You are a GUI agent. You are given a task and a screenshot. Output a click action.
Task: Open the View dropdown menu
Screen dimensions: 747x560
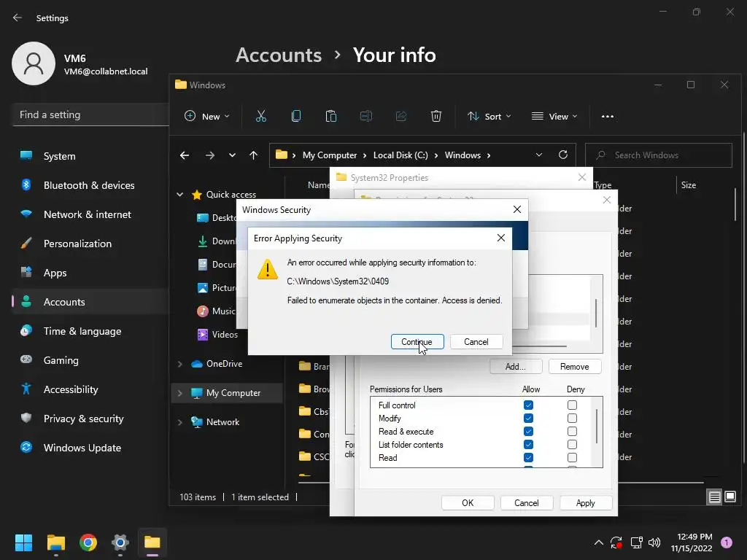[554, 116]
